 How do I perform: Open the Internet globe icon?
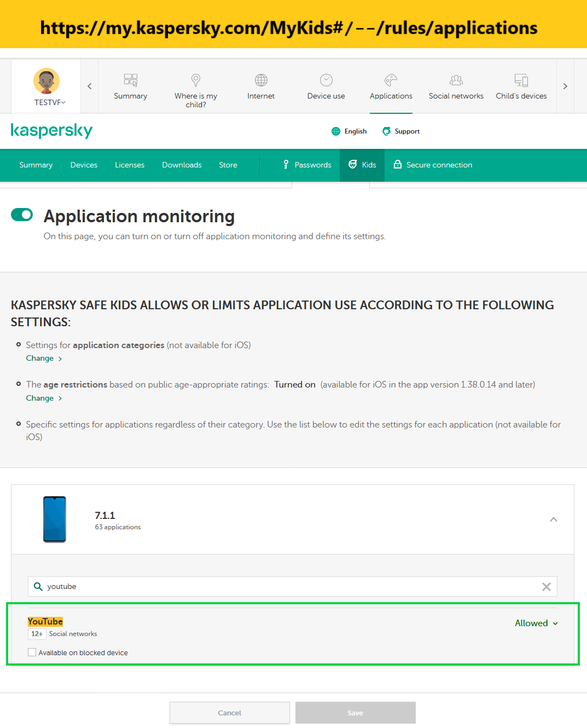tap(261, 80)
